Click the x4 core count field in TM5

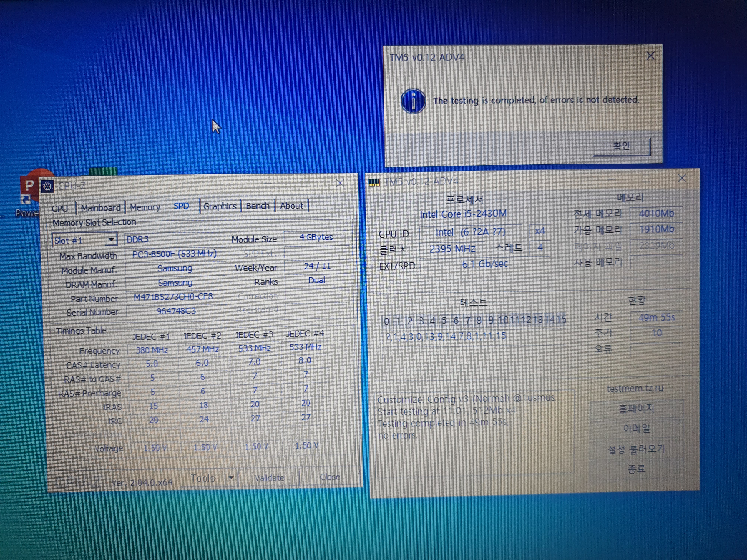tap(540, 231)
